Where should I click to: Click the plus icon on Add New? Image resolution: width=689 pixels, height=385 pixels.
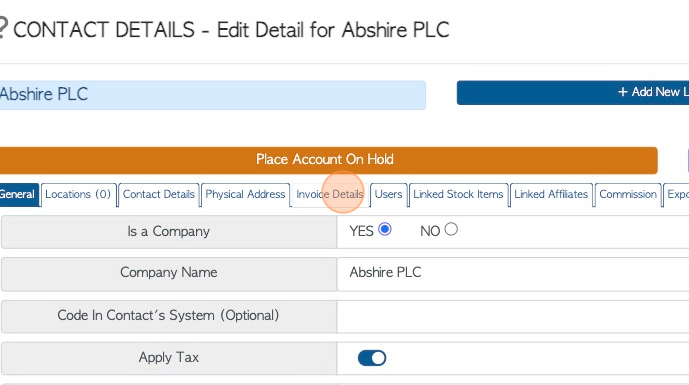622,92
